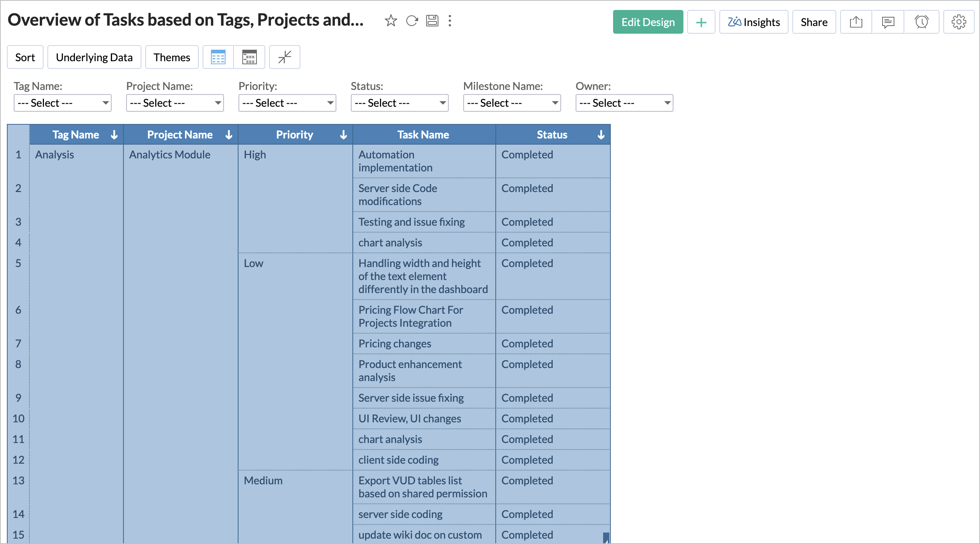The image size is (980, 544).
Task: Click the green Edit Design button
Action: (648, 22)
